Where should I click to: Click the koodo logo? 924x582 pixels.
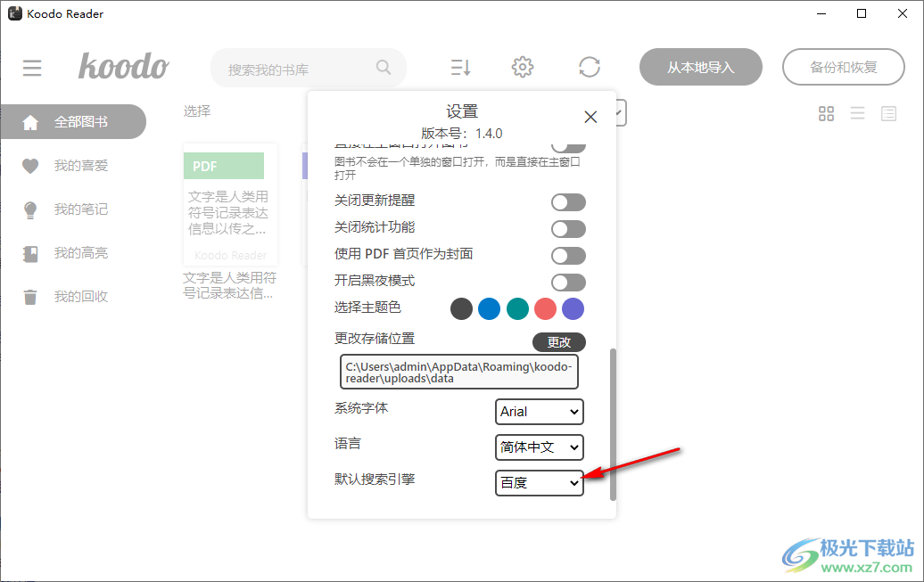tap(124, 66)
